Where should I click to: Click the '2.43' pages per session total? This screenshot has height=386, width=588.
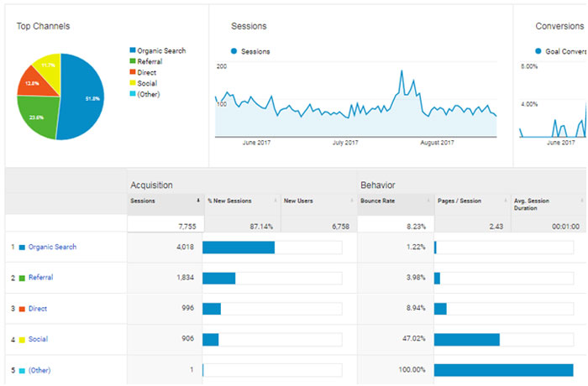[x=496, y=227]
